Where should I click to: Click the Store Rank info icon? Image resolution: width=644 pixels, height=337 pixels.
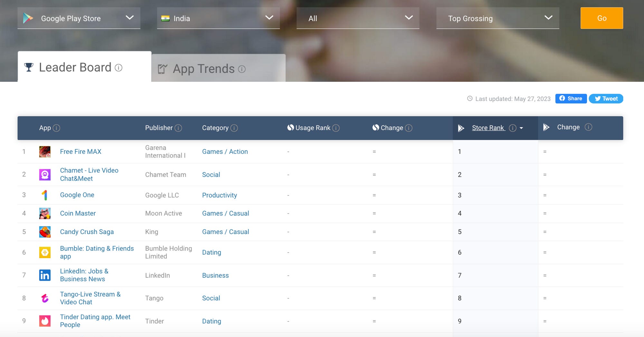(513, 128)
